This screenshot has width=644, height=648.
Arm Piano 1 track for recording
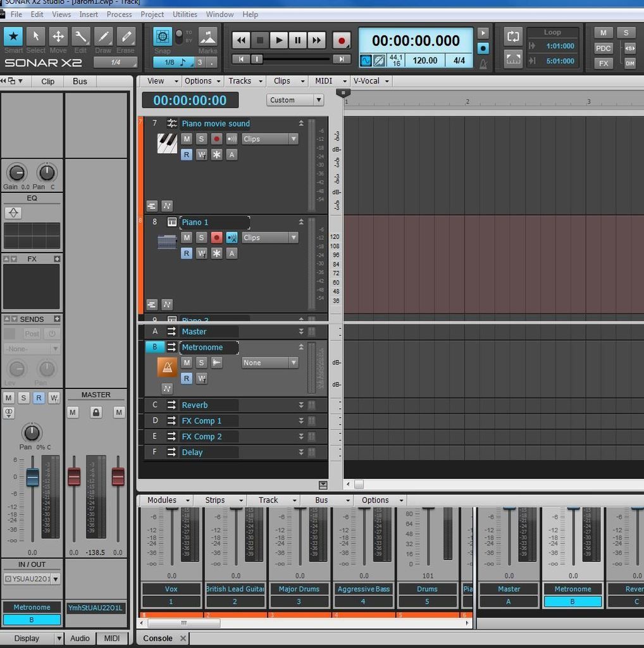click(x=216, y=237)
